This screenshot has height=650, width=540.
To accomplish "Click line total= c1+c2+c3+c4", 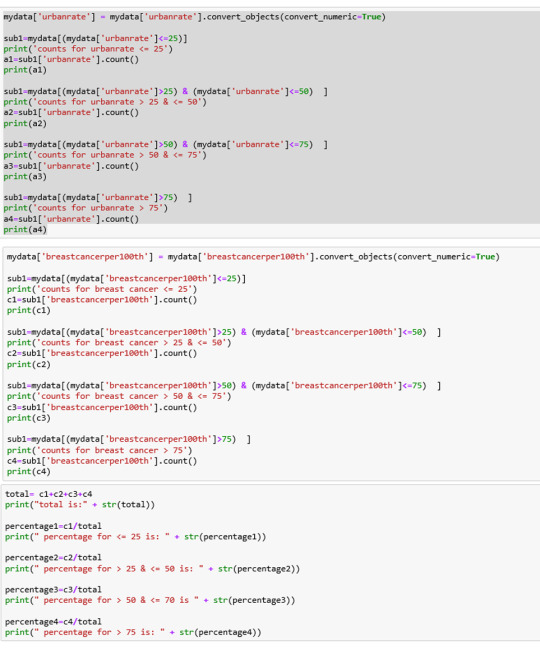I will click(48, 494).
